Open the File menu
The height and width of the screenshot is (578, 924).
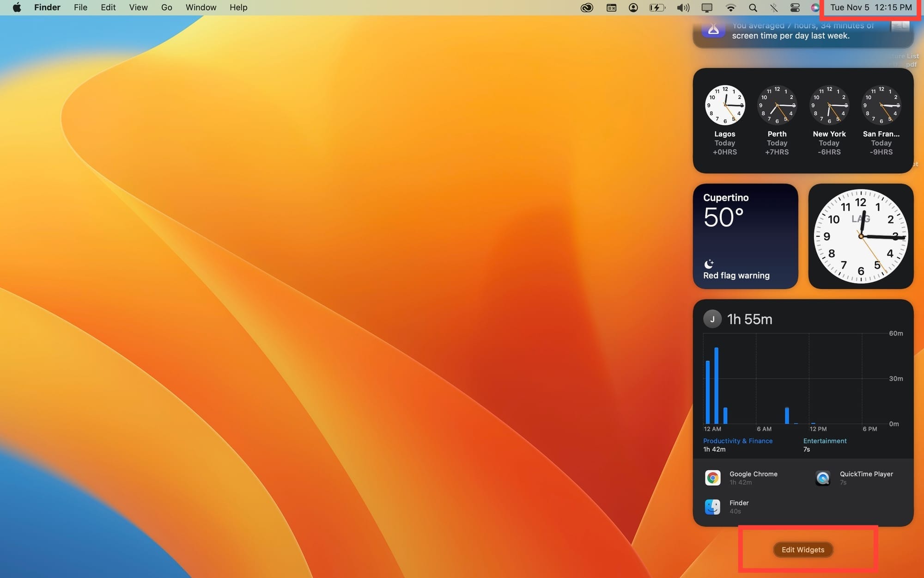point(80,7)
